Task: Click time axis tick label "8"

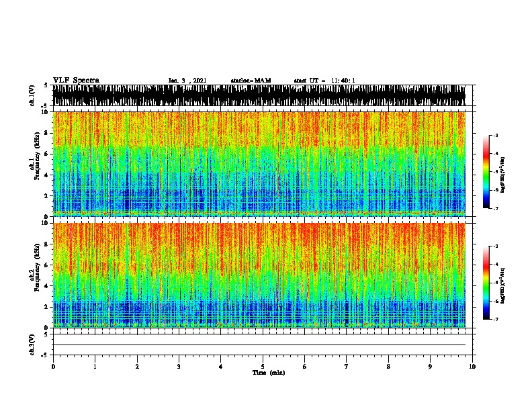Action: point(388,367)
